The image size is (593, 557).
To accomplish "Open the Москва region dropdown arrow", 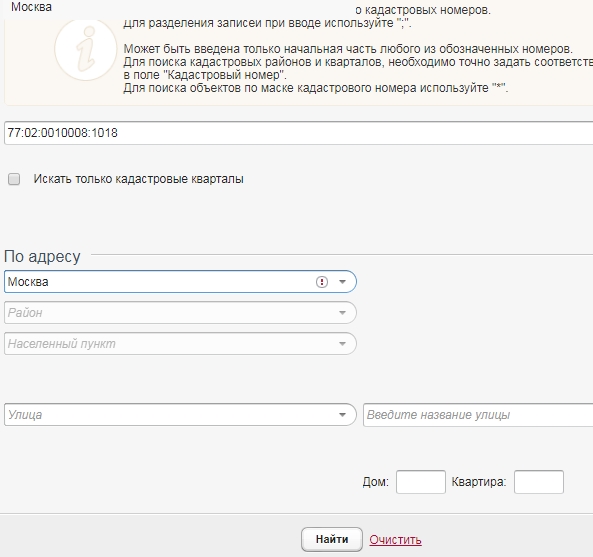I will click(343, 282).
